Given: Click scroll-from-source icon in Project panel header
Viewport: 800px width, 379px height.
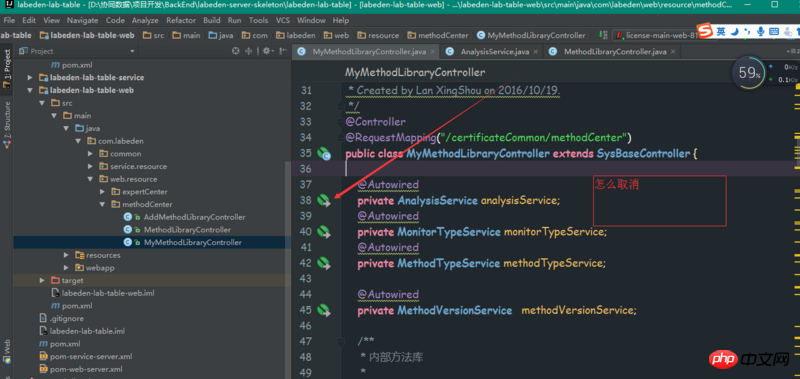Looking at the screenshot, I should click(x=236, y=51).
